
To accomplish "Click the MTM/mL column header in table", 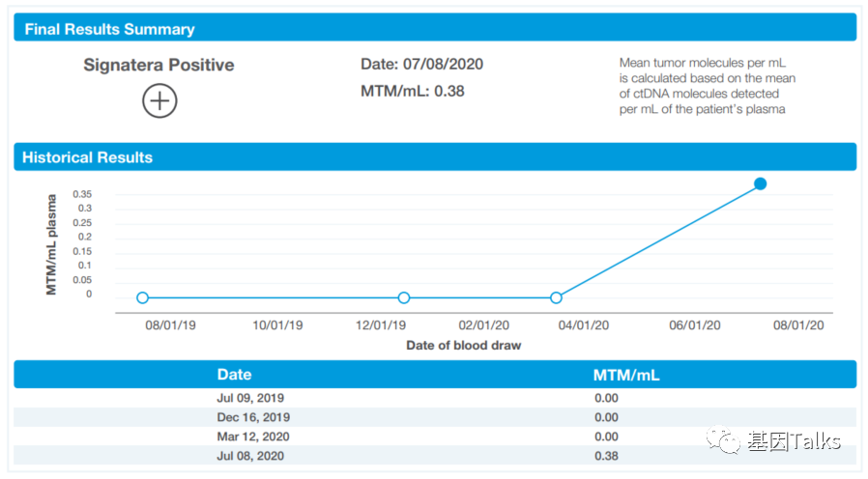I will click(x=626, y=375).
